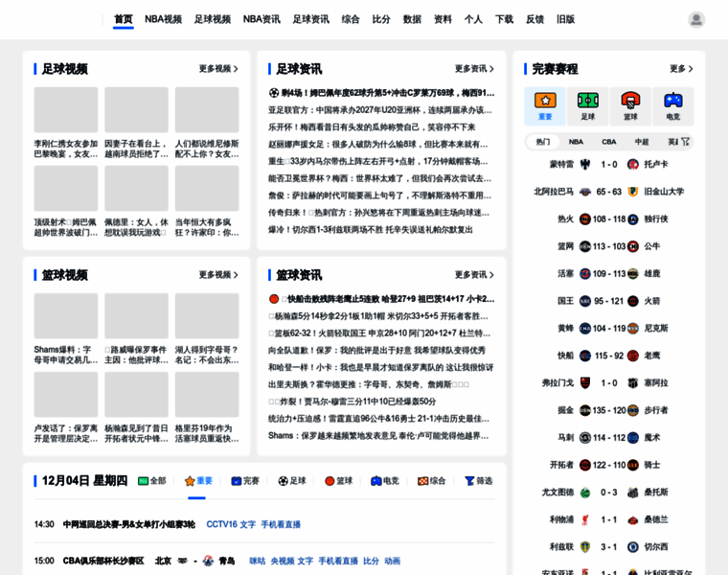Click 完赛 schedule filter icon
Viewport: 728px width, 575px height.
coord(237,481)
